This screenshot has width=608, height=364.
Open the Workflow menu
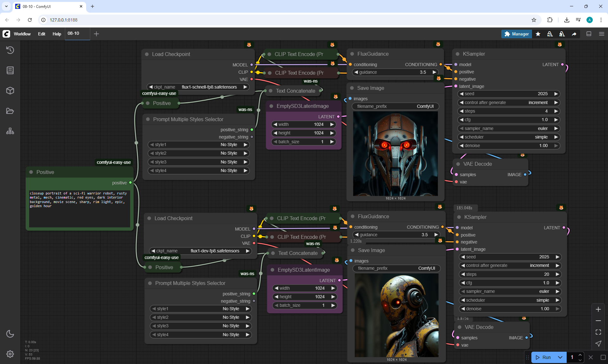22,34
